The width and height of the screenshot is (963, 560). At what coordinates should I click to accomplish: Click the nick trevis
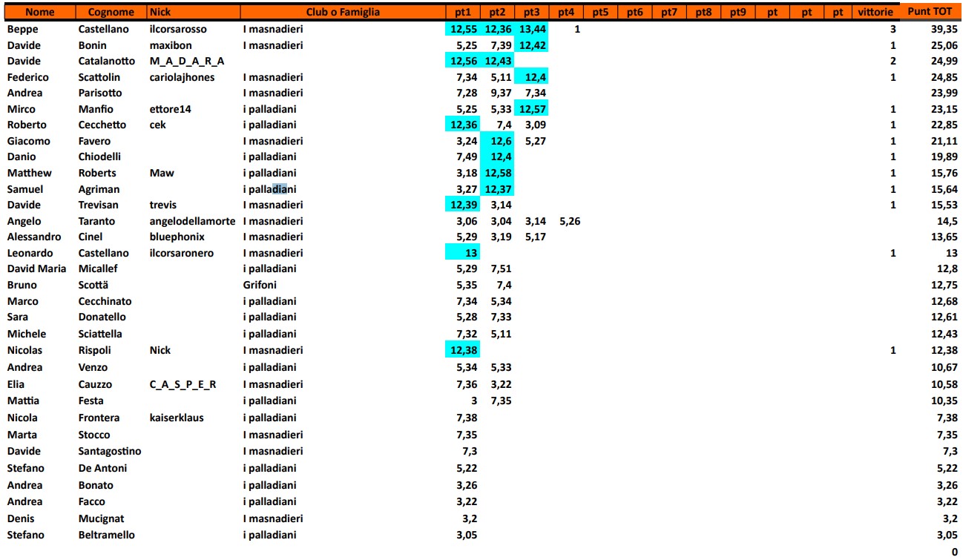click(163, 205)
